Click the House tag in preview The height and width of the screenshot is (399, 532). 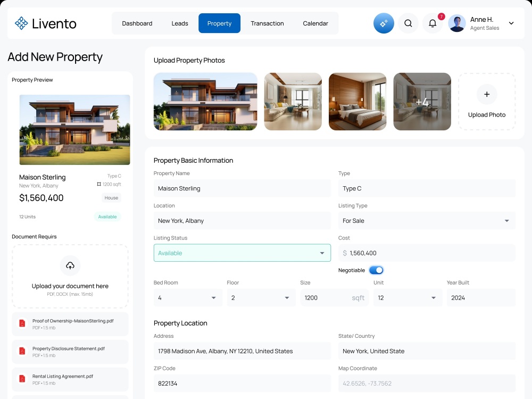click(111, 198)
